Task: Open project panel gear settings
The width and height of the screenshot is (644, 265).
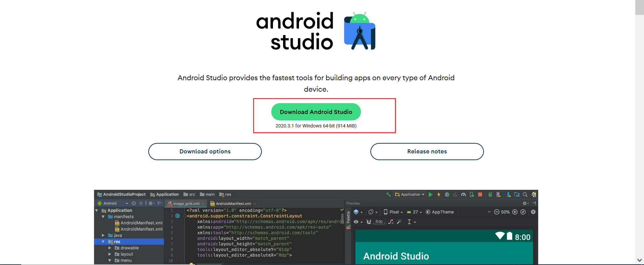Action: 151,203
